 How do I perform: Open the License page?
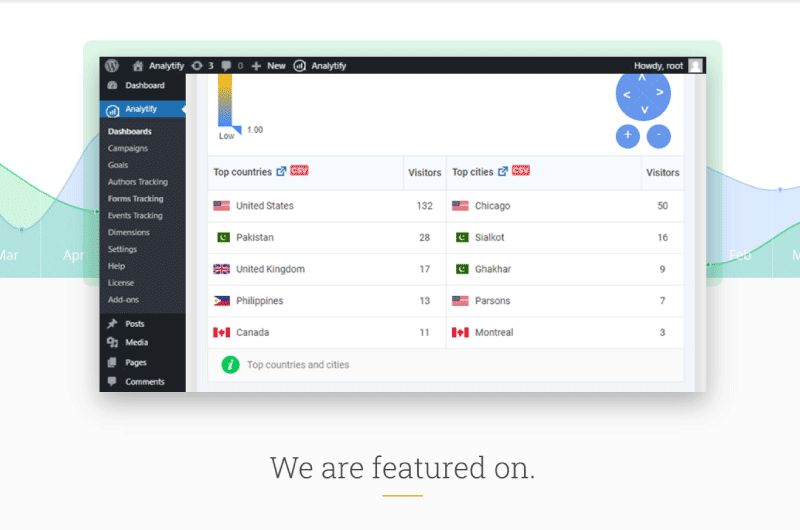point(120,283)
